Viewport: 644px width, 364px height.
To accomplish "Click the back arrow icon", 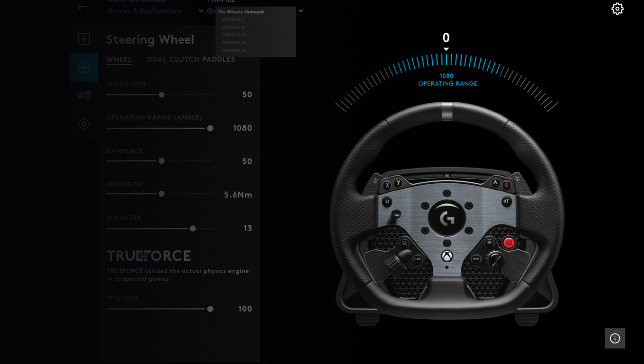I will point(82,6).
